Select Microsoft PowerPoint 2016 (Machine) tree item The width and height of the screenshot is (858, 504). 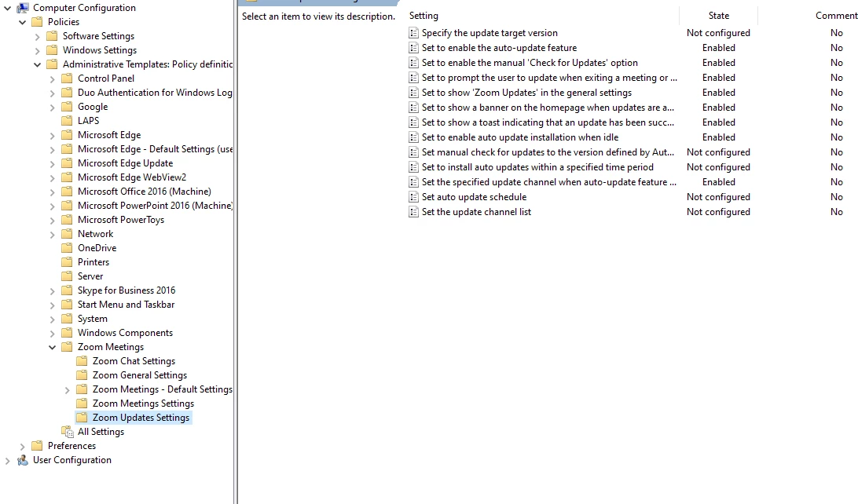(x=155, y=206)
